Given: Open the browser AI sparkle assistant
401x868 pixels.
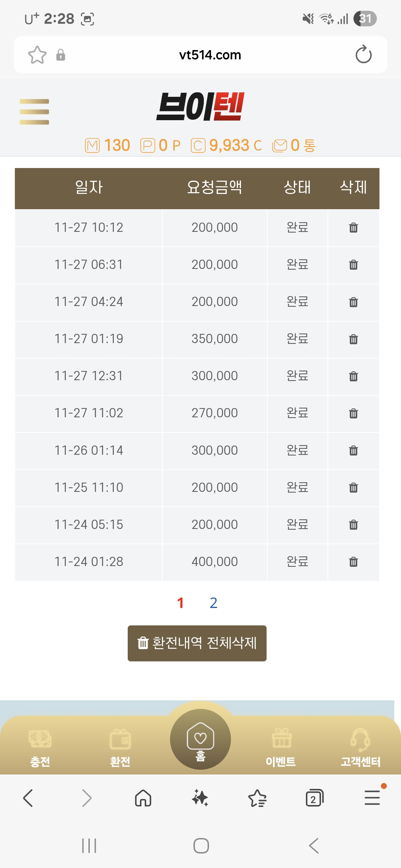Looking at the screenshot, I should [x=200, y=798].
